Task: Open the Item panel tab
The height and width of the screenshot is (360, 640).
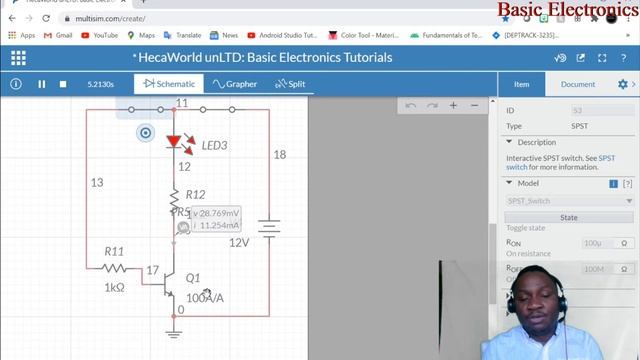Action: [521, 84]
